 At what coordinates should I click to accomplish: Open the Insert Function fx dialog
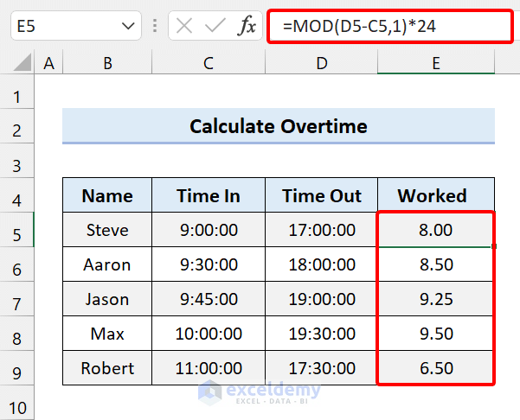click(x=247, y=26)
